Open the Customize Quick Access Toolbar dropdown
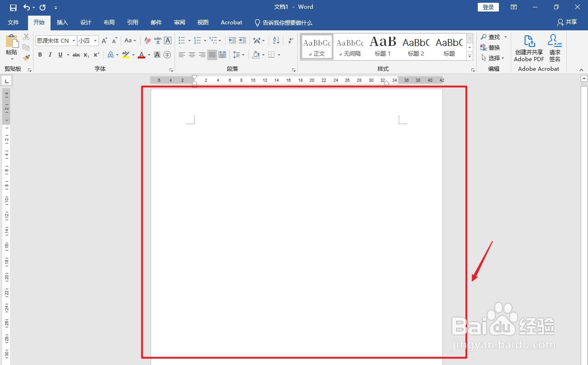 tap(56, 8)
